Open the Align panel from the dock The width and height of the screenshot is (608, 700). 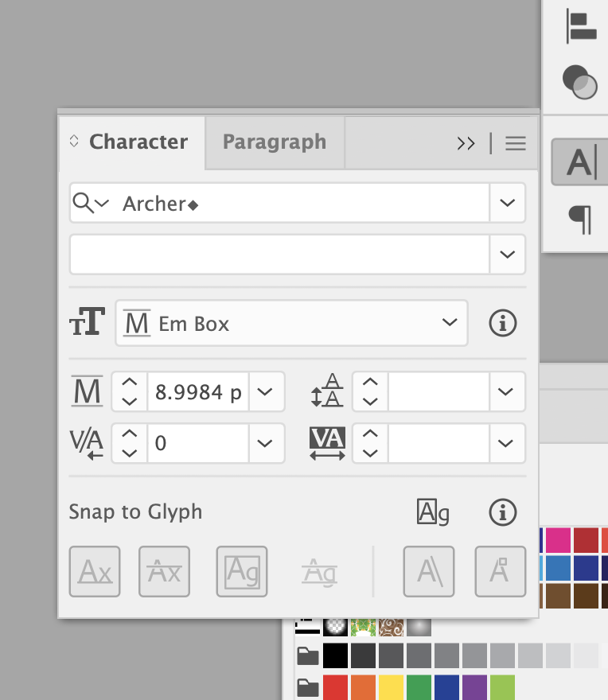[581, 25]
